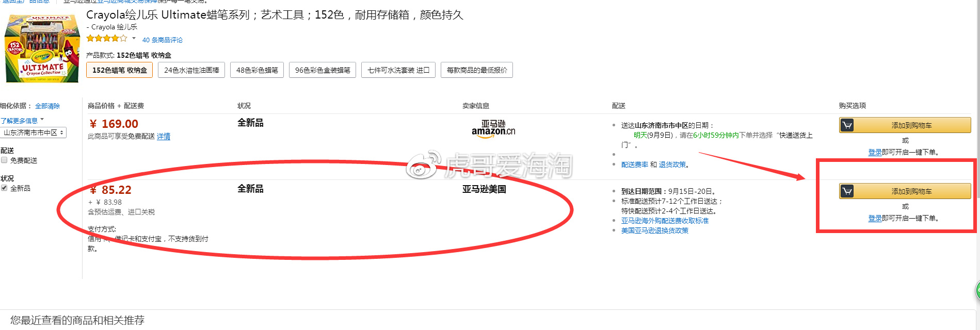Click 登录 link under the amazon.cn offer
The width and height of the screenshot is (980, 330).
[875, 152]
